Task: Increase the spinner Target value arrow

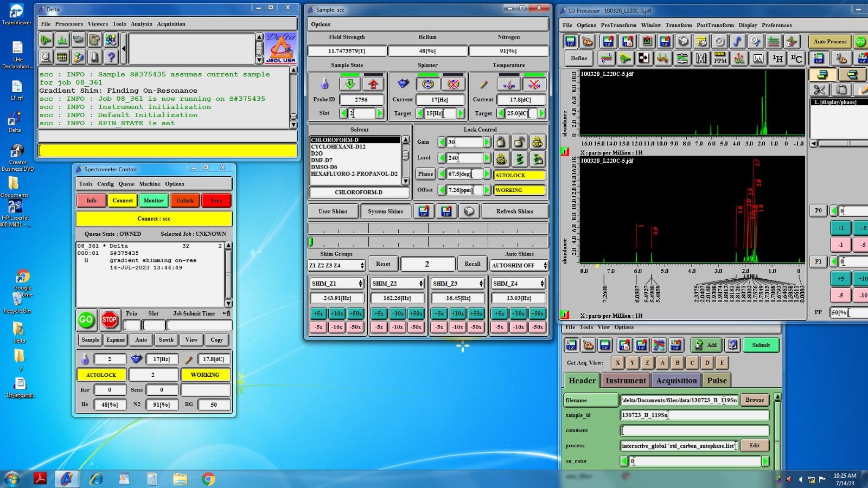Action: pos(461,113)
